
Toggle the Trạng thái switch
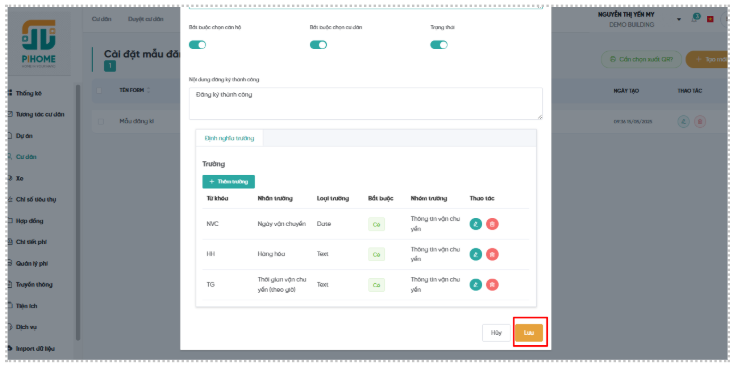click(439, 45)
